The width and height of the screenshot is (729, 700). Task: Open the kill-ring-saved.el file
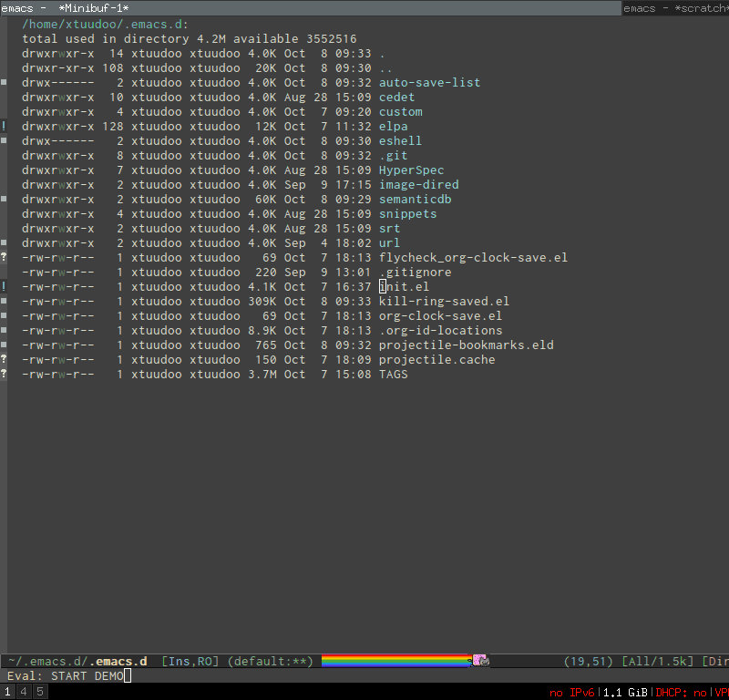[444, 302]
